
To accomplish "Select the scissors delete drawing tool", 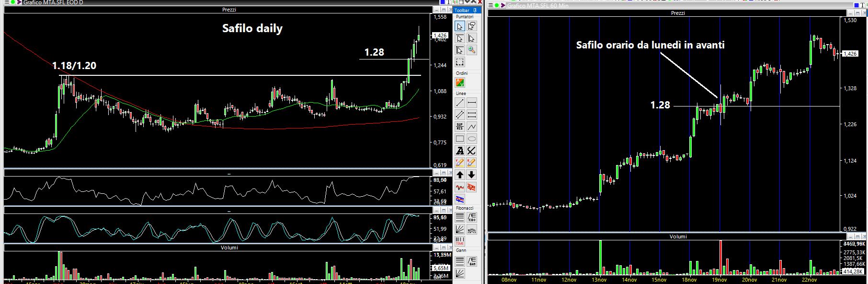I will pyautogui.click(x=472, y=151).
